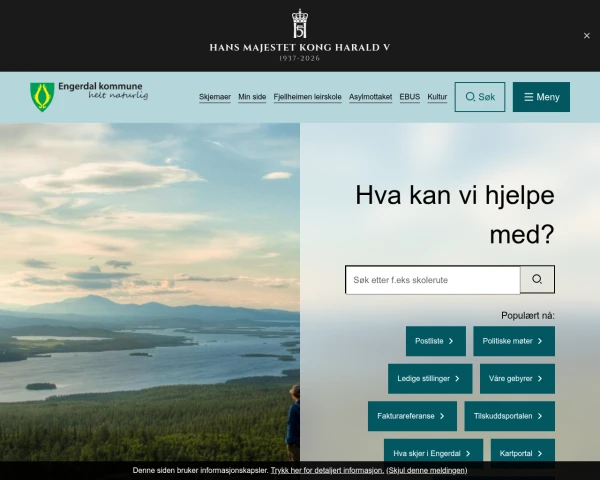Click the Engerdal kommune coat of arms logo
The image size is (600, 480).
pos(42,97)
